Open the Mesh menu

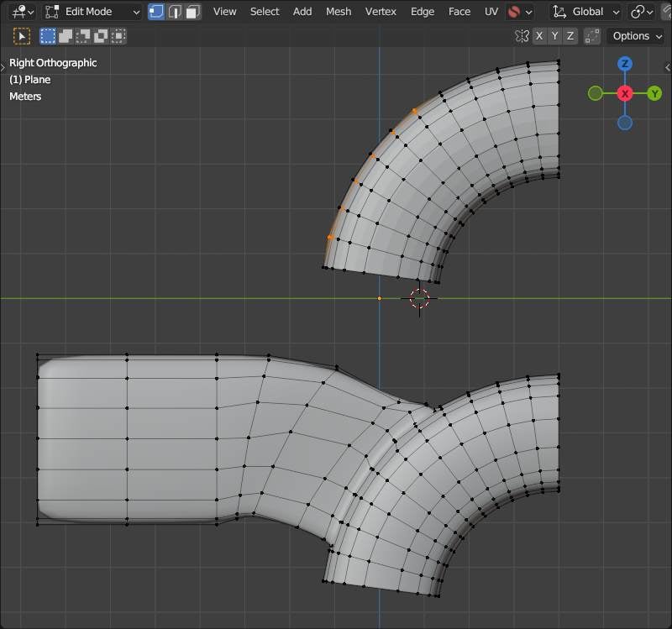pyautogui.click(x=339, y=12)
